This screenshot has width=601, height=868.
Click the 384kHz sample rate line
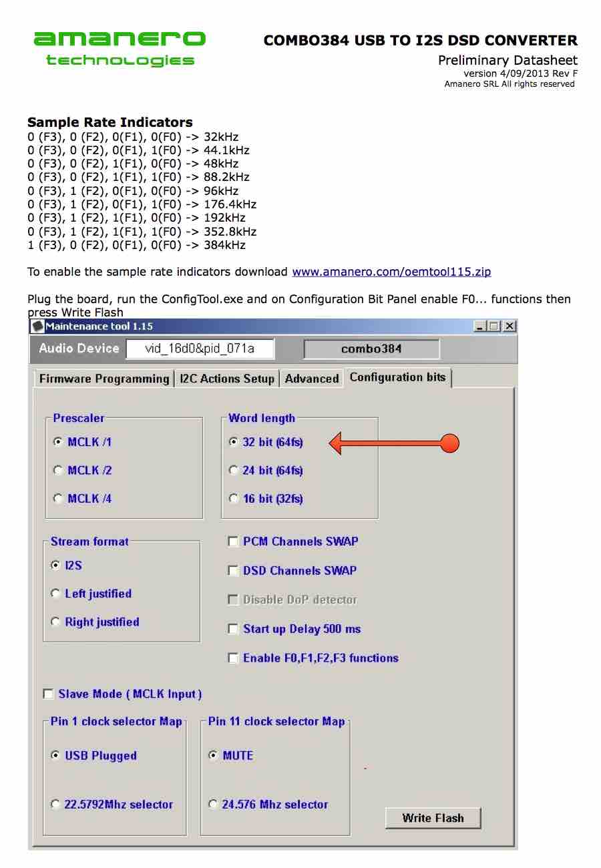coord(137,245)
